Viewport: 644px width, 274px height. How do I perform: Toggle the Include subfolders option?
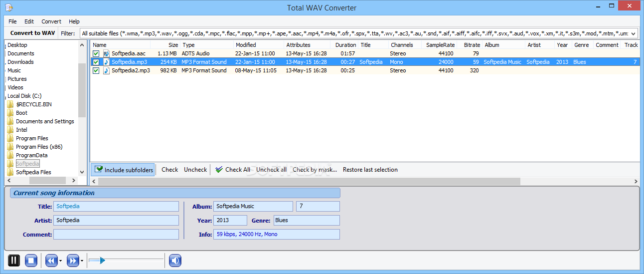(123, 170)
